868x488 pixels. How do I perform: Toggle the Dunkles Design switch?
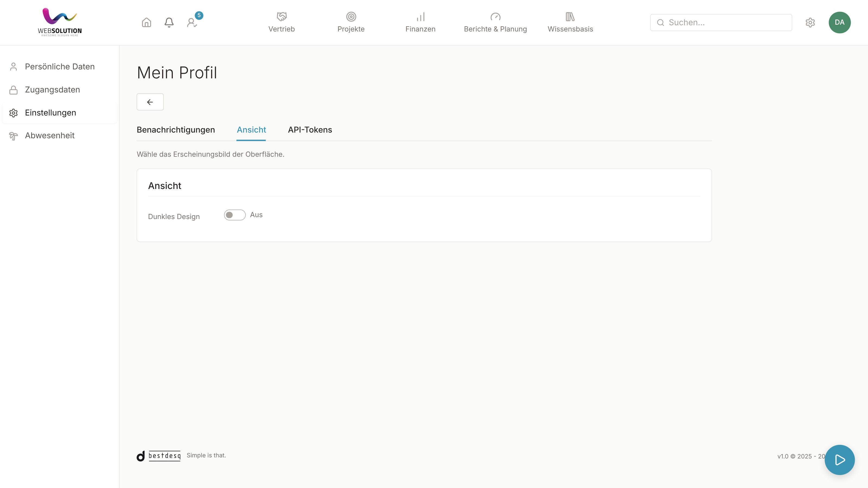[x=235, y=215]
